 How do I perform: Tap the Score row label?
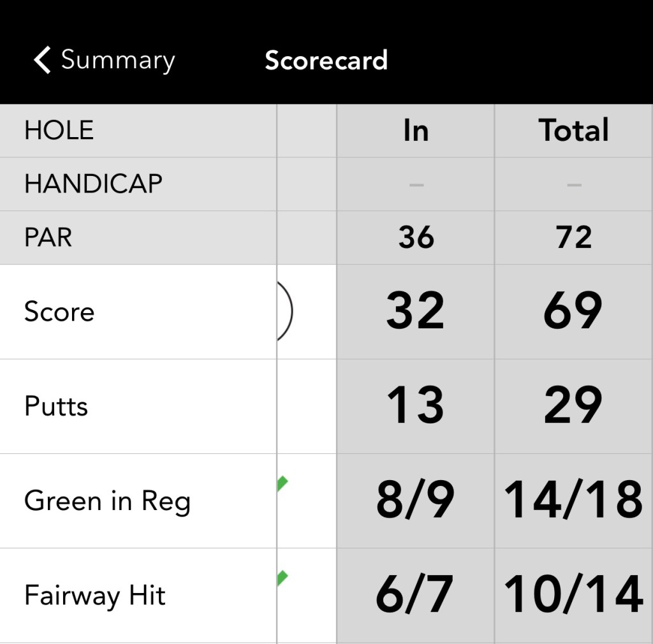coord(59,312)
